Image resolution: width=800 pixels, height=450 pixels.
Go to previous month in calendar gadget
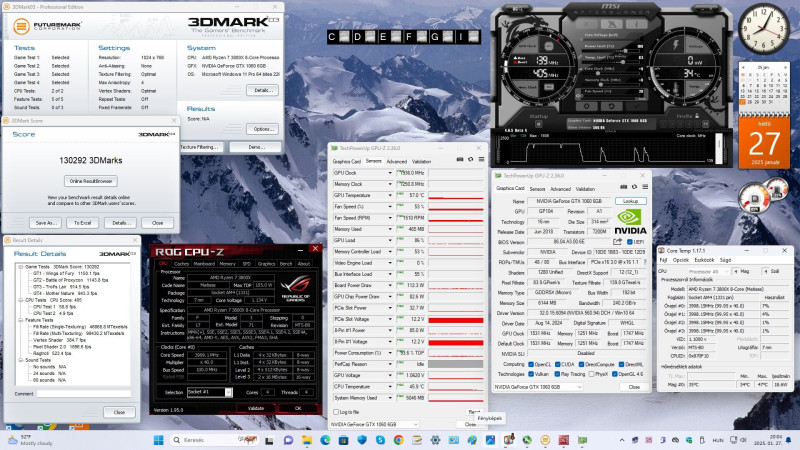(743, 67)
